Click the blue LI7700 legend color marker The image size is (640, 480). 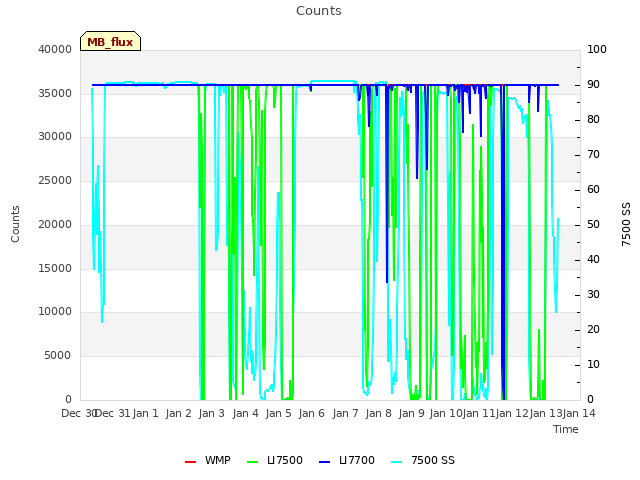tap(324, 462)
